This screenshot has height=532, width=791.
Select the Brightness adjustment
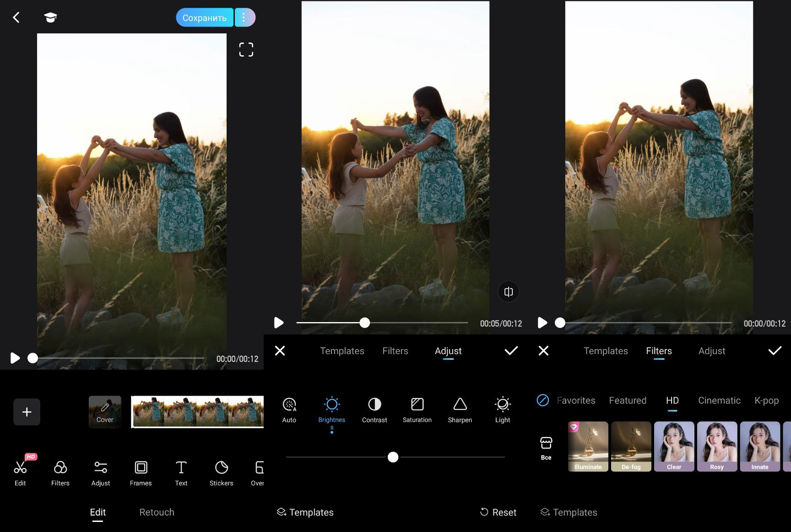332,414
